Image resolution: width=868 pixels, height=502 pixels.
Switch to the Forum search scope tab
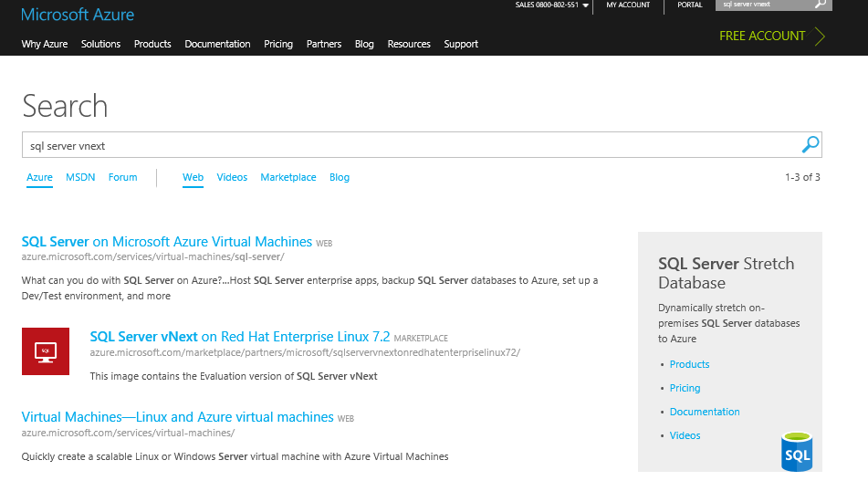tap(122, 177)
